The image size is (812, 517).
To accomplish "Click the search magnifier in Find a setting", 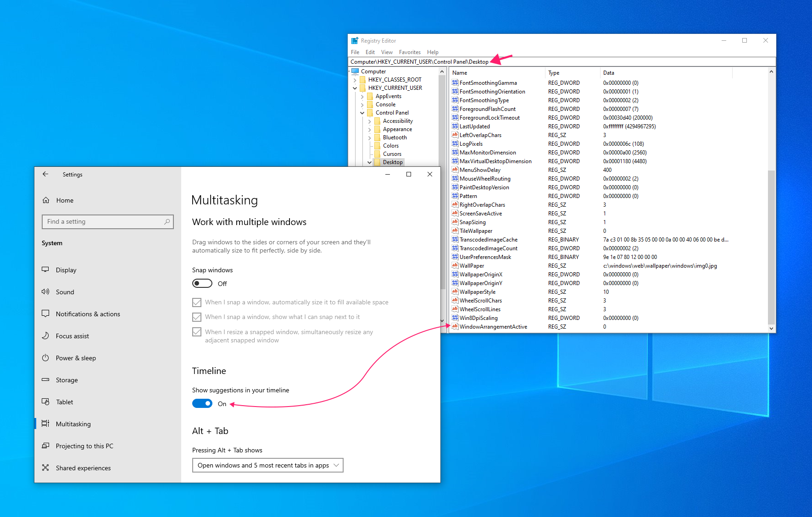I will tap(167, 221).
